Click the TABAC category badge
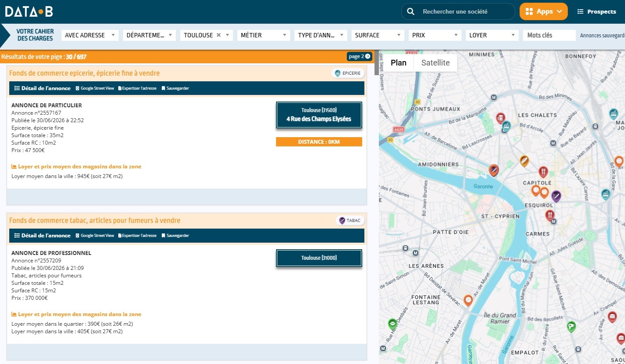Image resolution: width=625 pixels, height=364 pixels. click(x=350, y=221)
